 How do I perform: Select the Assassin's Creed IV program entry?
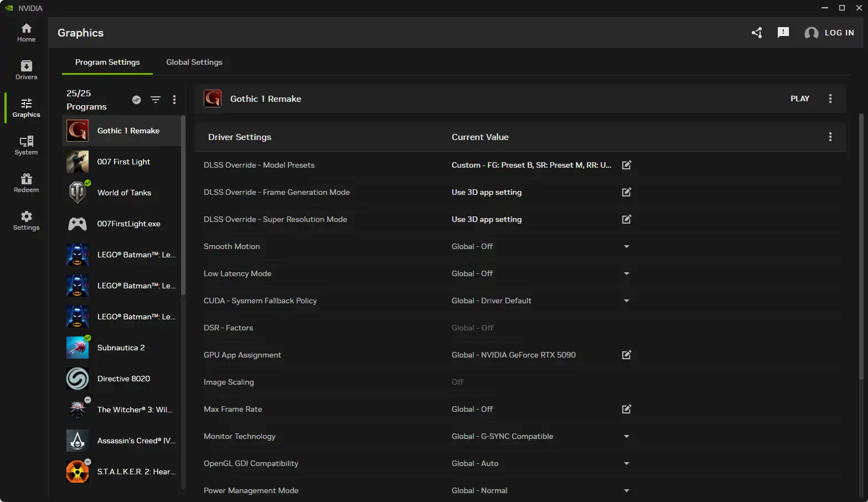point(122,441)
